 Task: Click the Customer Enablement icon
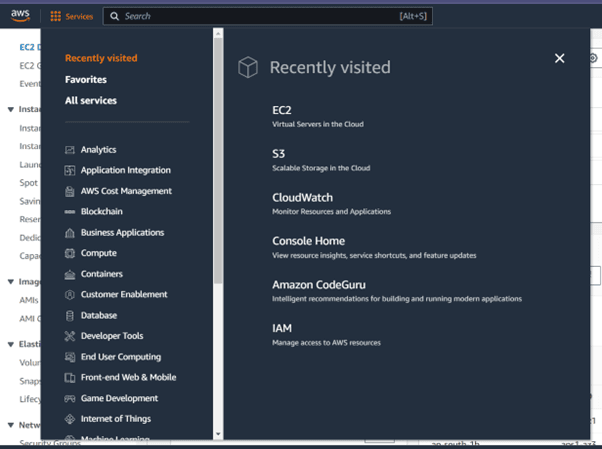click(x=70, y=295)
